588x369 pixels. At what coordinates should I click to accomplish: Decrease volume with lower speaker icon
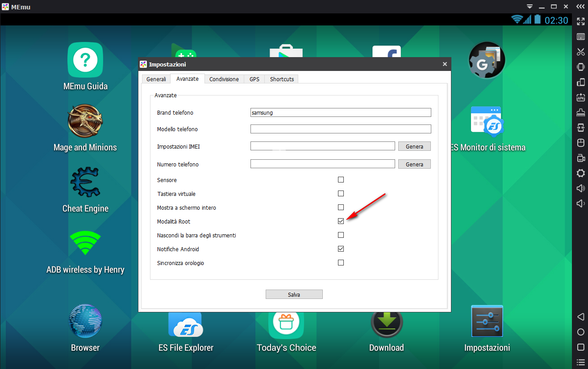coord(580,203)
